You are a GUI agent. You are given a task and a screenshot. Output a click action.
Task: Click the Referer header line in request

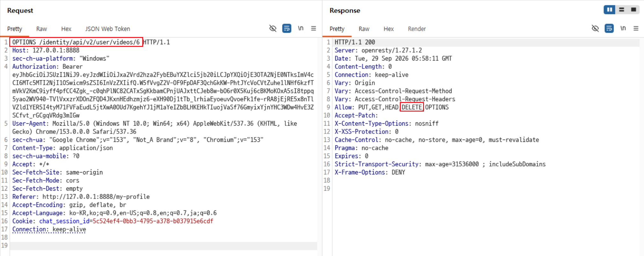click(81, 197)
